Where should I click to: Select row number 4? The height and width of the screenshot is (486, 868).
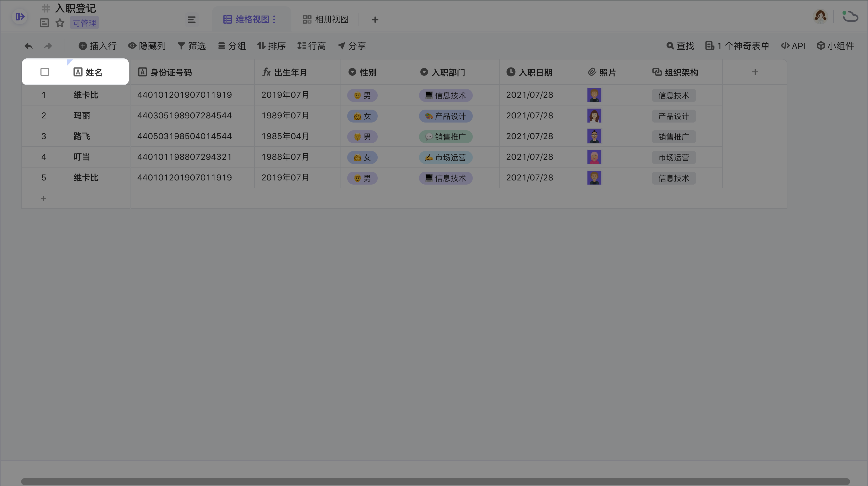44,157
